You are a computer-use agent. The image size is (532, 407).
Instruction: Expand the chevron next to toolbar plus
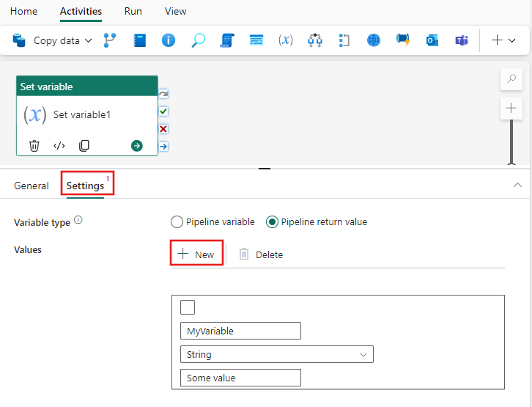(512, 41)
